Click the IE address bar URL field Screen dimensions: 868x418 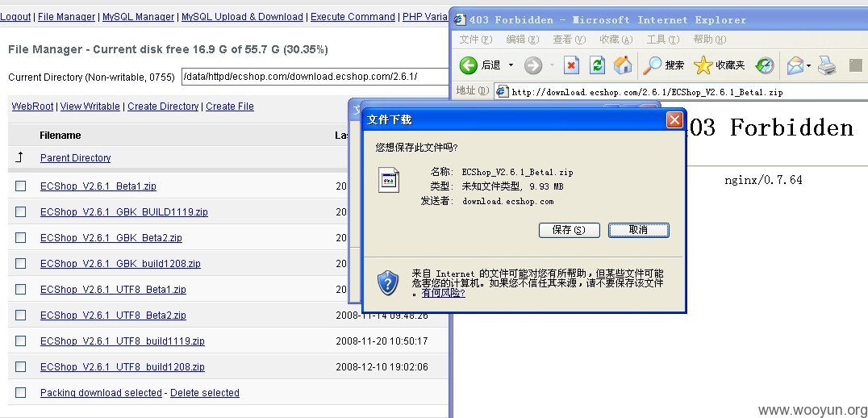[x=682, y=91]
